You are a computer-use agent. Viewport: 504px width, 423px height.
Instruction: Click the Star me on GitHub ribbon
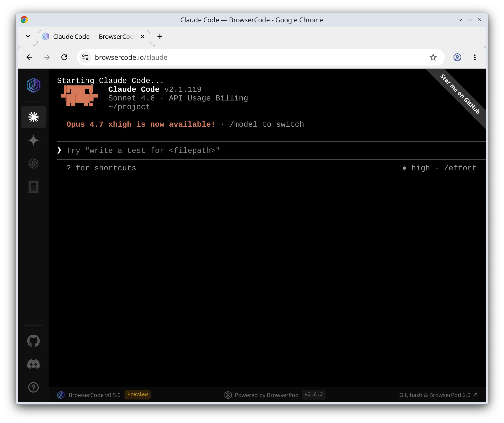460,94
